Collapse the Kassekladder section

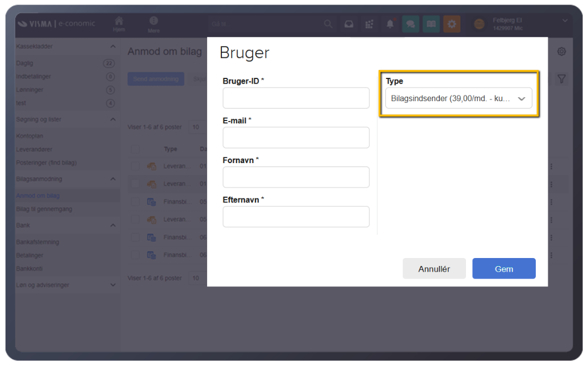click(x=113, y=47)
